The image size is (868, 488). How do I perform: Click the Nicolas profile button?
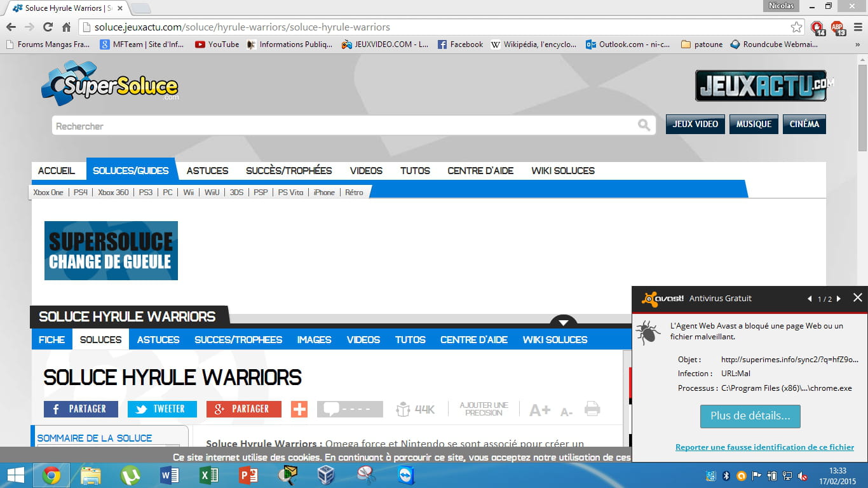(781, 6)
